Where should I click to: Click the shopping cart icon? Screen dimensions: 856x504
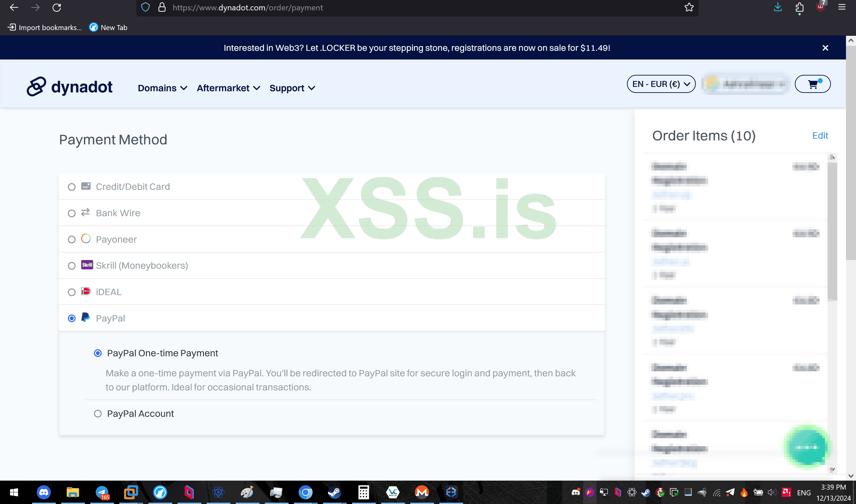(x=813, y=84)
